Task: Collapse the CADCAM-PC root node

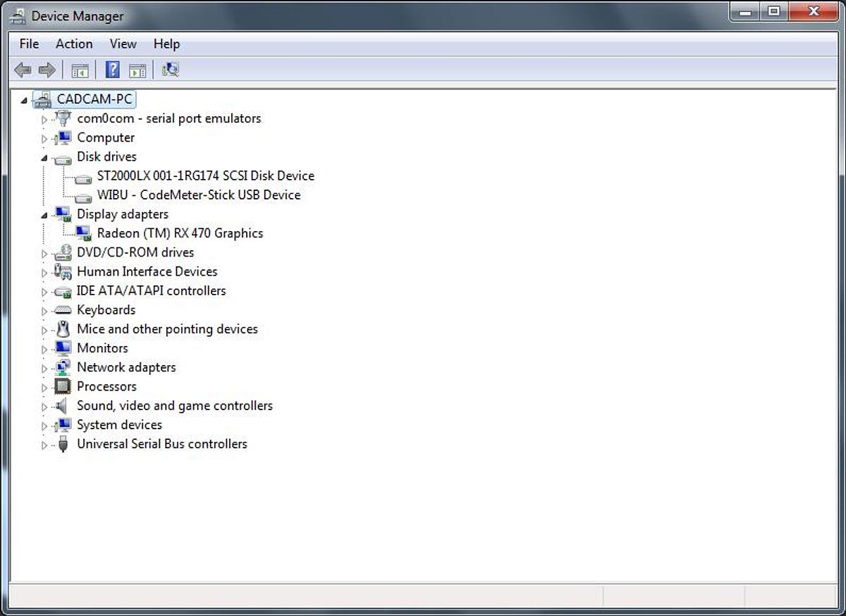Action: pyautogui.click(x=24, y=101)
